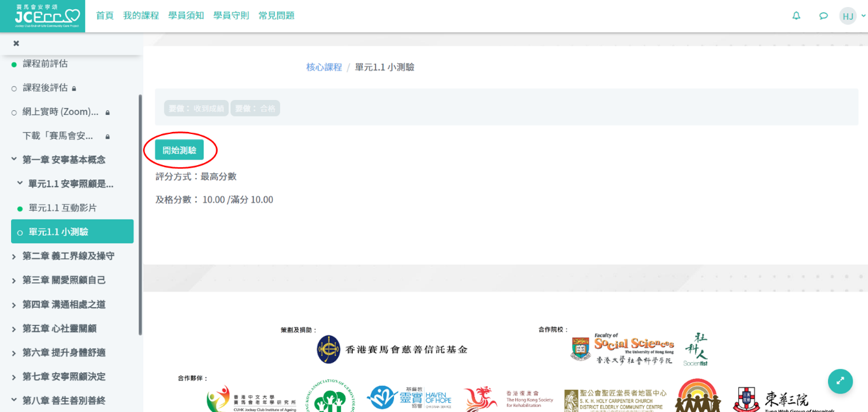Open the messages speech bubble icon

click(x=823, y=16)
